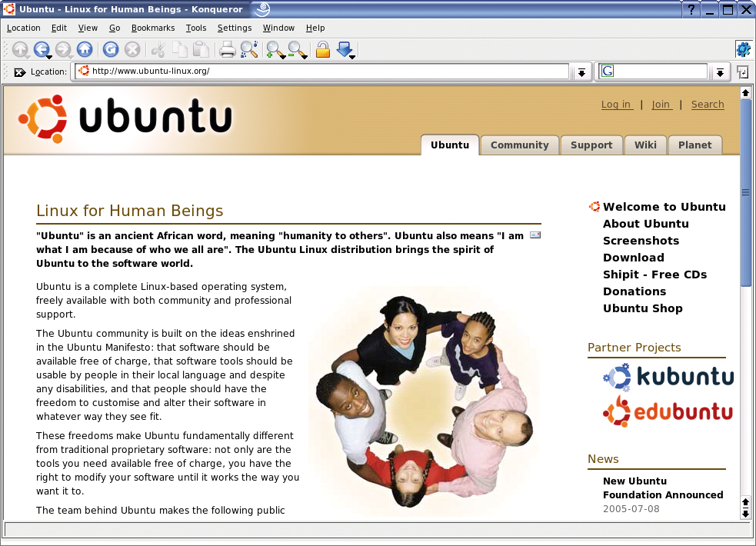This screenshot has height=546, width=756.
Task: Click the blue download arrow icon
Action: click(x=345, y=49)
